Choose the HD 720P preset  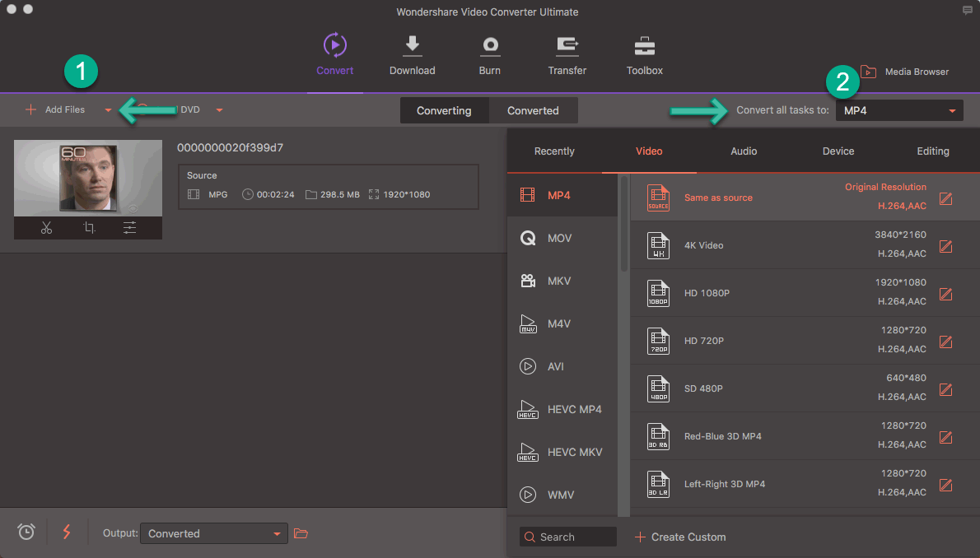tap(805, 341)
